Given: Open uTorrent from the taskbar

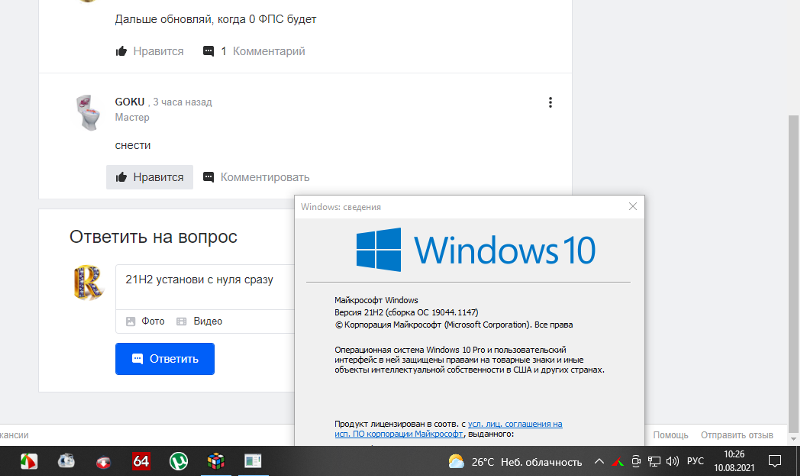Looking at the screenshot, I should tap(179, 461).
